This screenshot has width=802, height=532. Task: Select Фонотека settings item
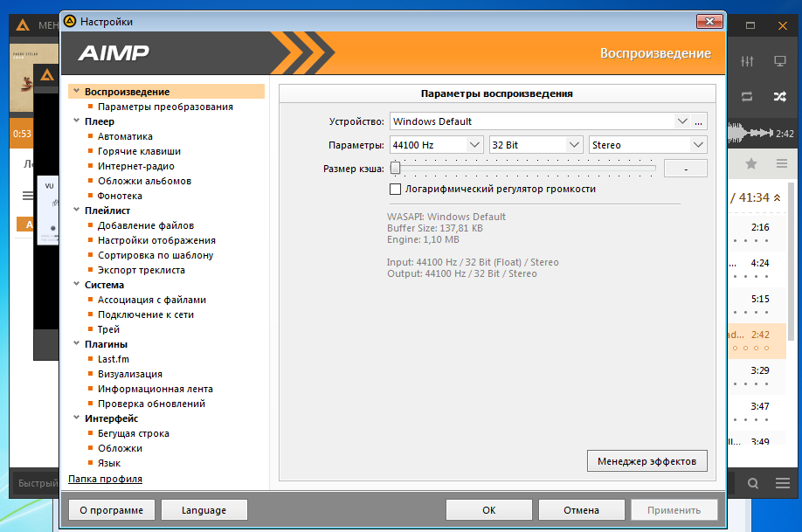pos(121,196)
